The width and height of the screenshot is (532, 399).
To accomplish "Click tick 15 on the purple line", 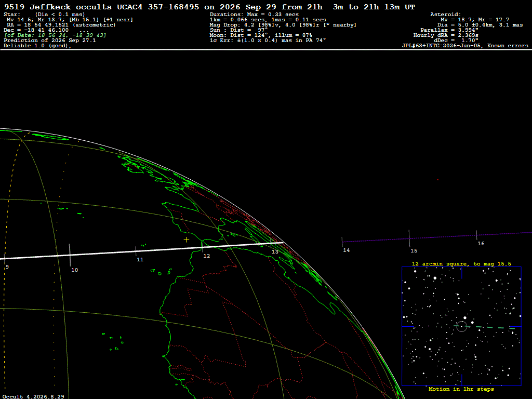I will 409,238.
